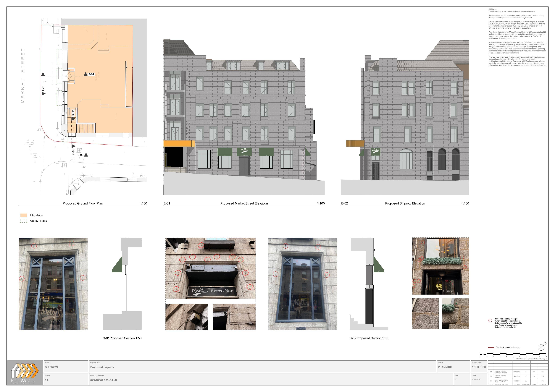Select the S-01 Proposed Section label
The image size is (555, 392).
pos(122,338)
